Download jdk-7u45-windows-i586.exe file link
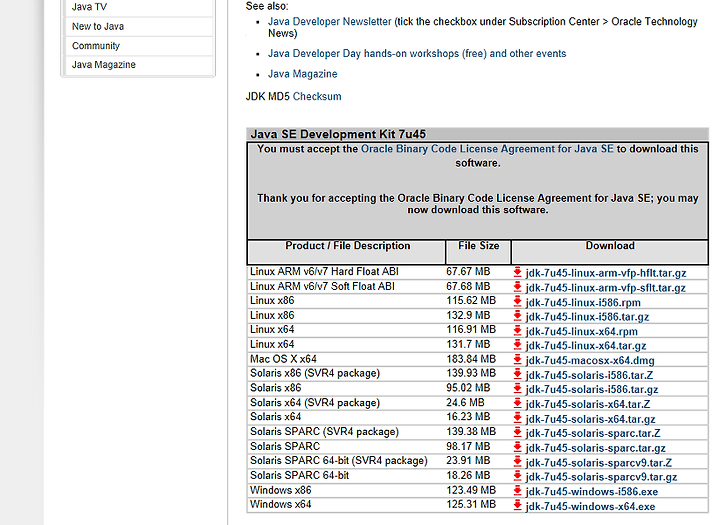This screenshot has width=720, height=525. click(x=592, y=492)
